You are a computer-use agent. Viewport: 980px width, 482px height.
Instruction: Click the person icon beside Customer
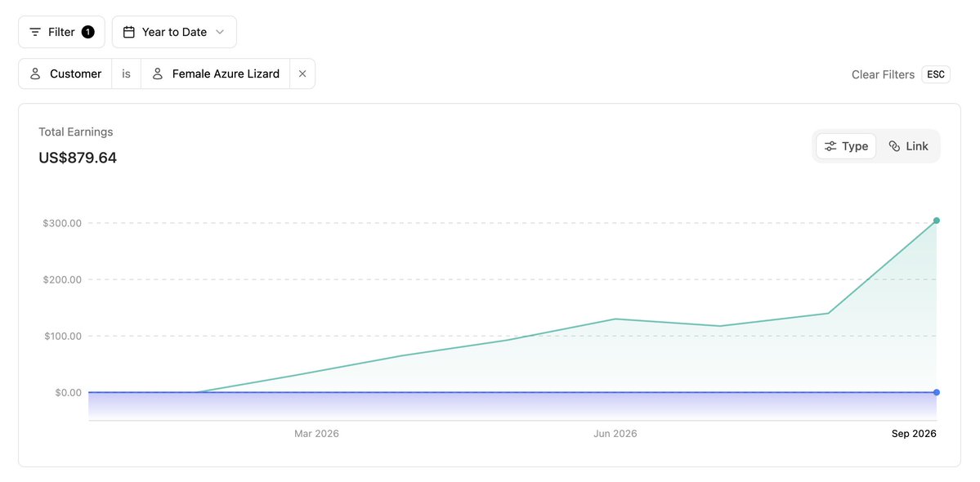(36, 74)
